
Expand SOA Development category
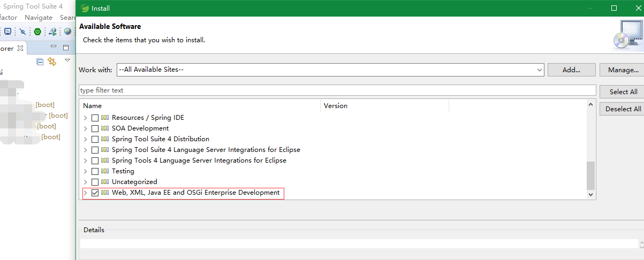click(85, 128)
